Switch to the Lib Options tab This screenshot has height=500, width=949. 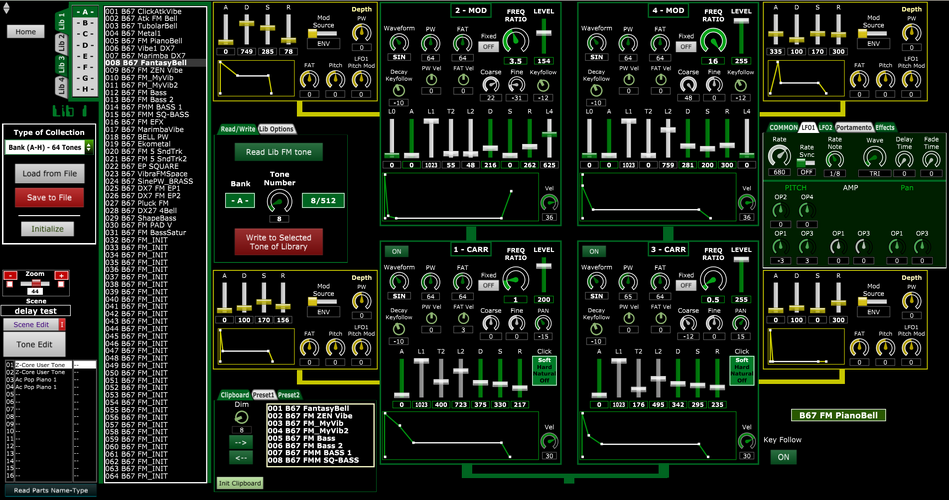(x=276, y=129)
